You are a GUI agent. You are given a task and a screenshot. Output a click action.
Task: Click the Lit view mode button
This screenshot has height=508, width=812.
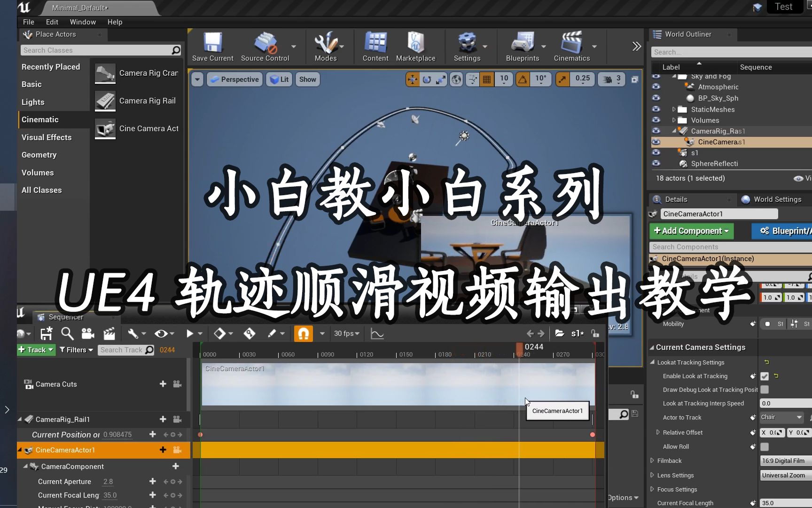tap(279, 79)
